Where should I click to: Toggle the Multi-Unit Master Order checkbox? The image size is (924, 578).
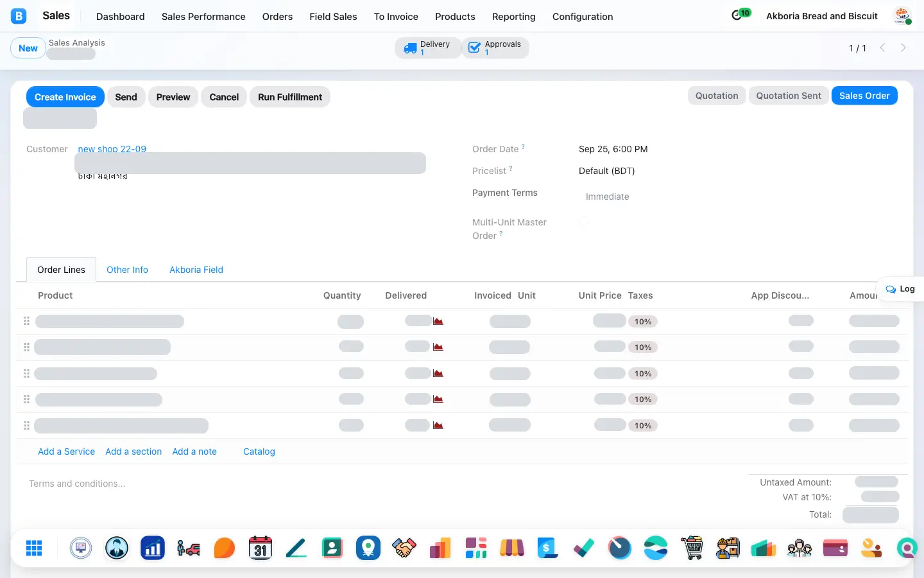tap(584, 222)
